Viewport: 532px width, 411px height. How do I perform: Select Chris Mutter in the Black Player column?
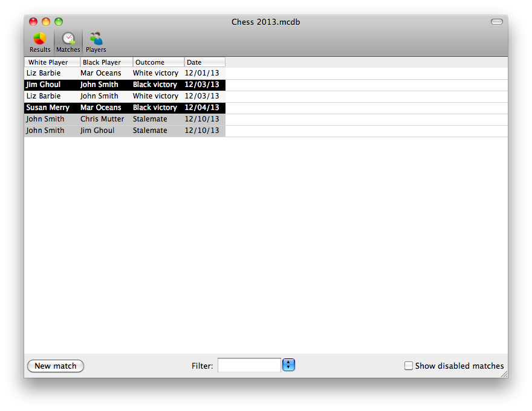(102, 119)
